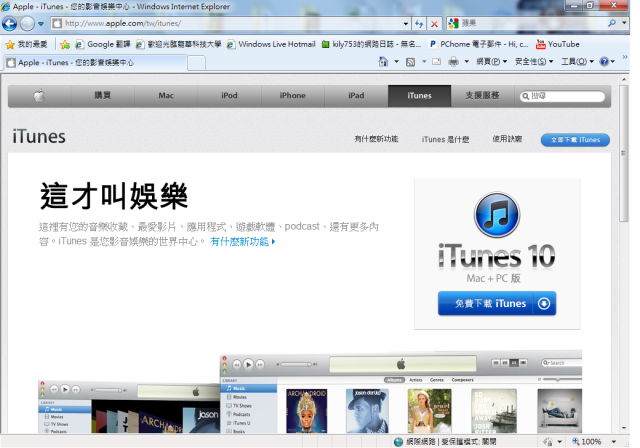Screen dimensions: 640x448
Task: Open the iPhone navigation tab
Action: click(292, 96)
